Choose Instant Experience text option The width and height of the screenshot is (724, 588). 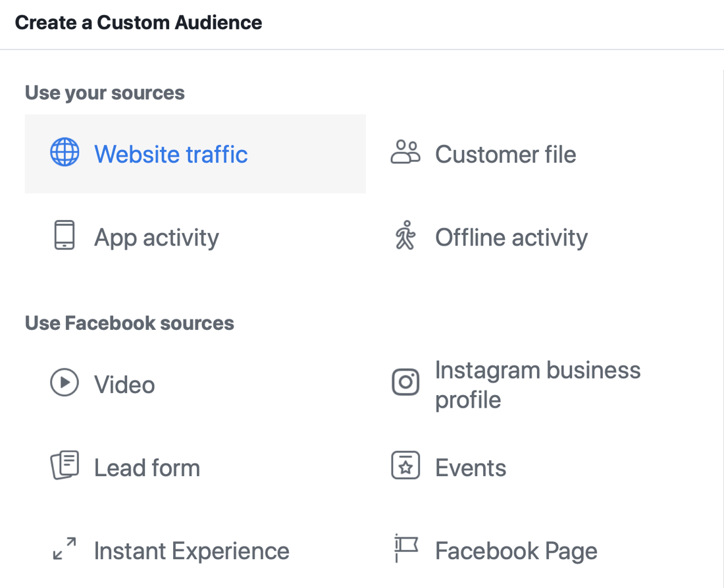[x=192, y=551]
